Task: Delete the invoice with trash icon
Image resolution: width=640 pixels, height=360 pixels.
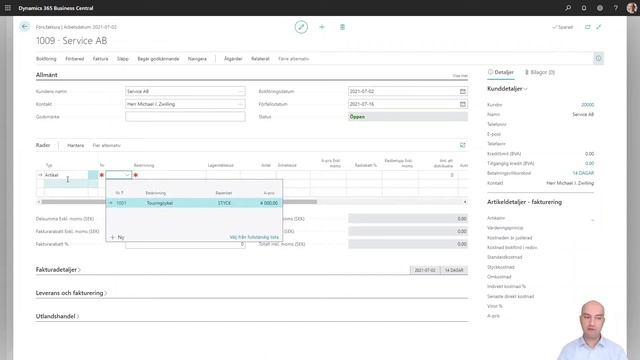Action: [x=342, y=27]
